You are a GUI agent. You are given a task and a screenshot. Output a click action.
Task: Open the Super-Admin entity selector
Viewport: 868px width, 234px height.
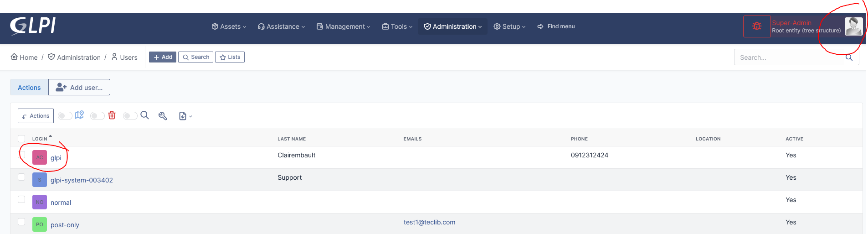(806, 26)
